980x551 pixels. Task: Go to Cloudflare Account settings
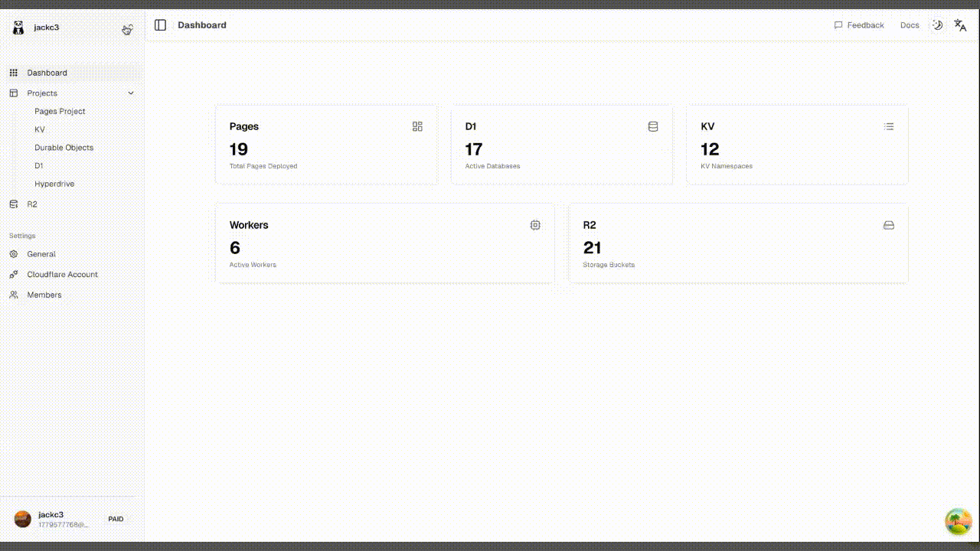click(63, 274)
